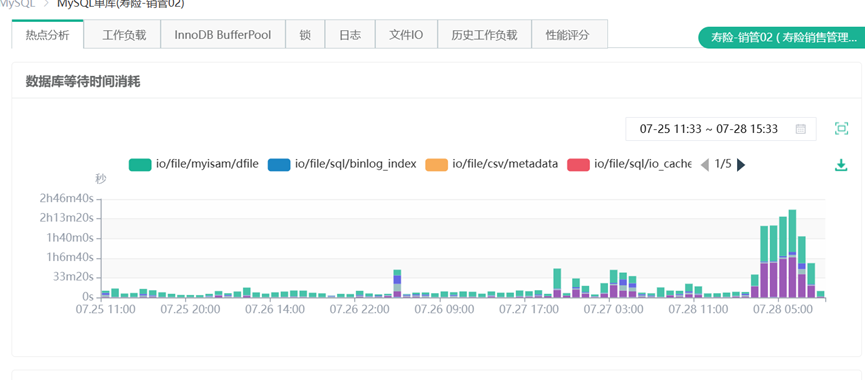Click the fullscreen chart icon
This screenshot has height=380, width=865.
(x=841, y=129)
